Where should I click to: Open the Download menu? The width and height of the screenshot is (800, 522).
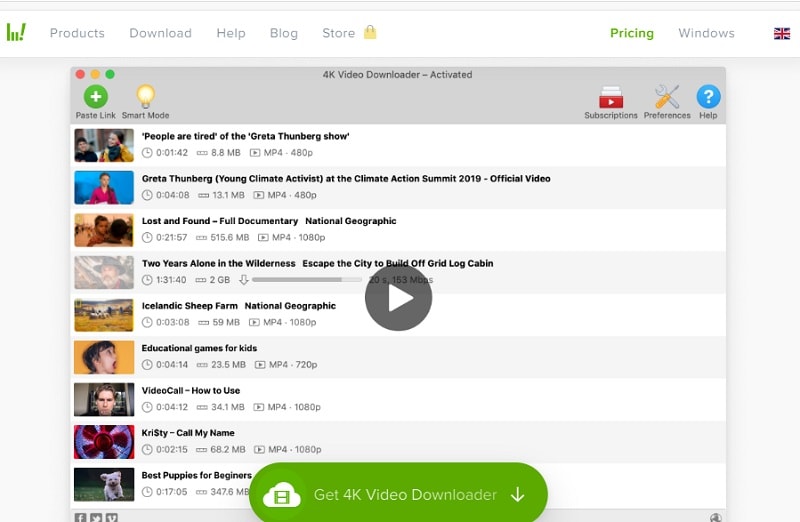[x=160, y=33]
